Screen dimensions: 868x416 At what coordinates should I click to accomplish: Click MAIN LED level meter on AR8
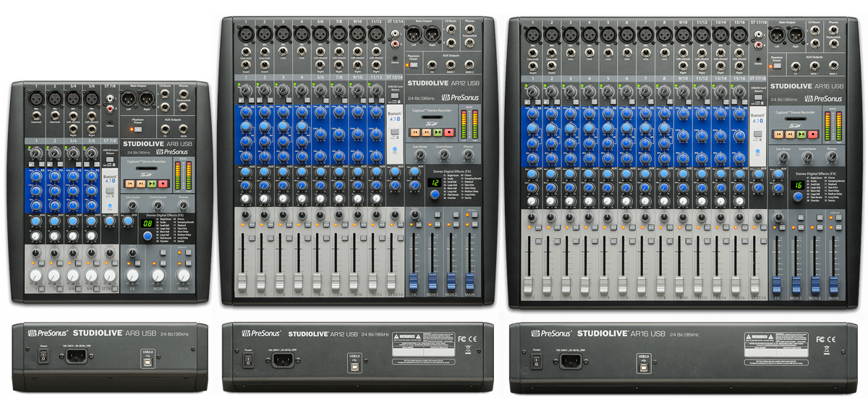point(183,176)
